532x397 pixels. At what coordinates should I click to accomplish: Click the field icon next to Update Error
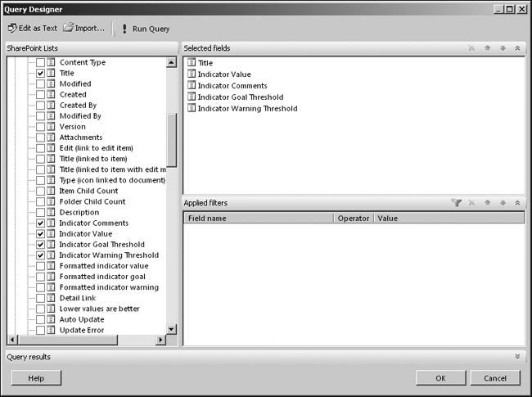(x=51, y=330)
